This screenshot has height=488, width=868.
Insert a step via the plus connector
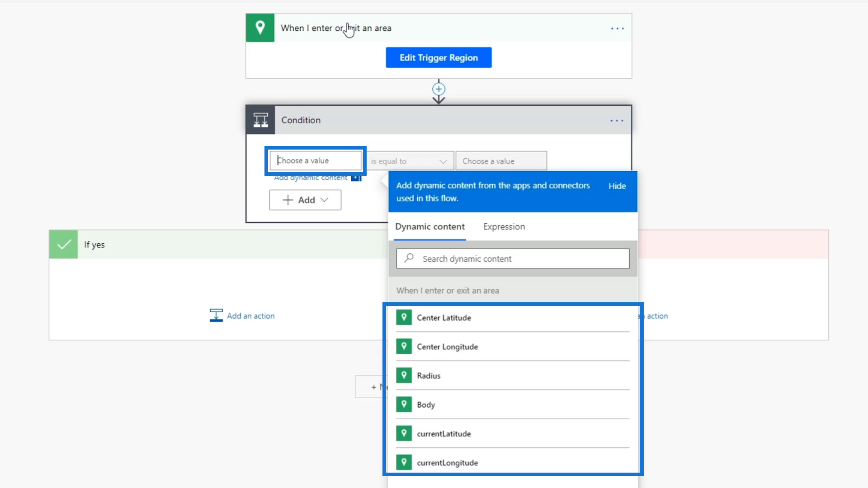pos(439,89)
